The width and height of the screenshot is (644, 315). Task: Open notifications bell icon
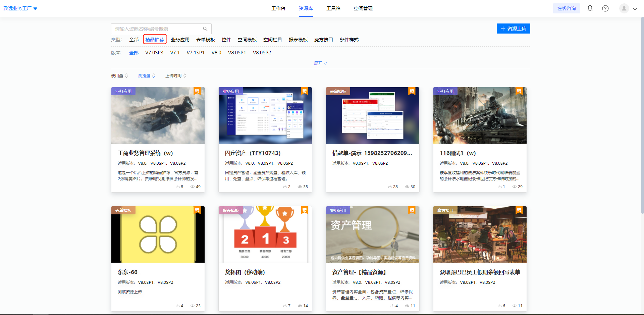[590, 8]
